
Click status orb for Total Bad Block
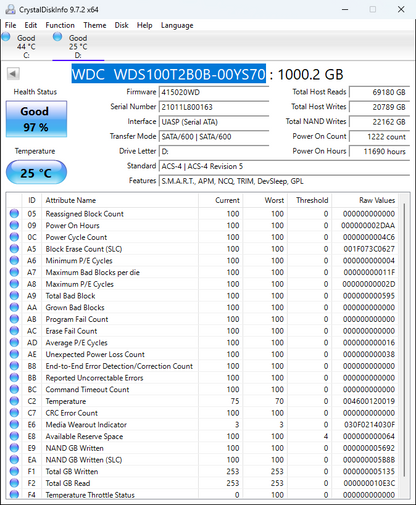14,295
